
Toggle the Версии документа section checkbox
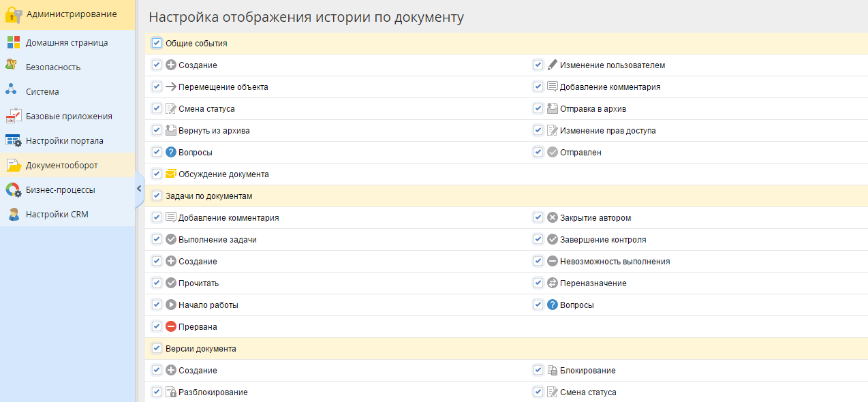point(157,348)
